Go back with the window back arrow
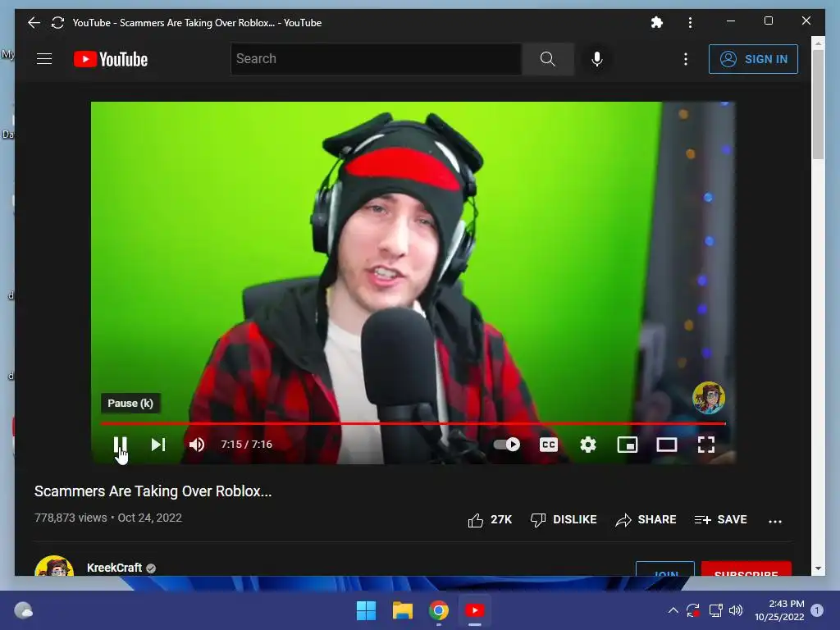This screenshot has width=840, height=630. (x=34, y=22)
